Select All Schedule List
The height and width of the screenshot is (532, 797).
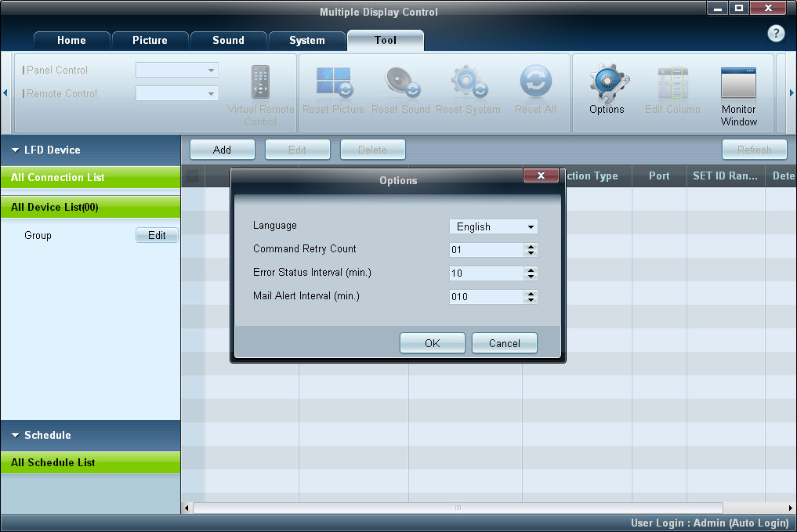click(90, 462)
